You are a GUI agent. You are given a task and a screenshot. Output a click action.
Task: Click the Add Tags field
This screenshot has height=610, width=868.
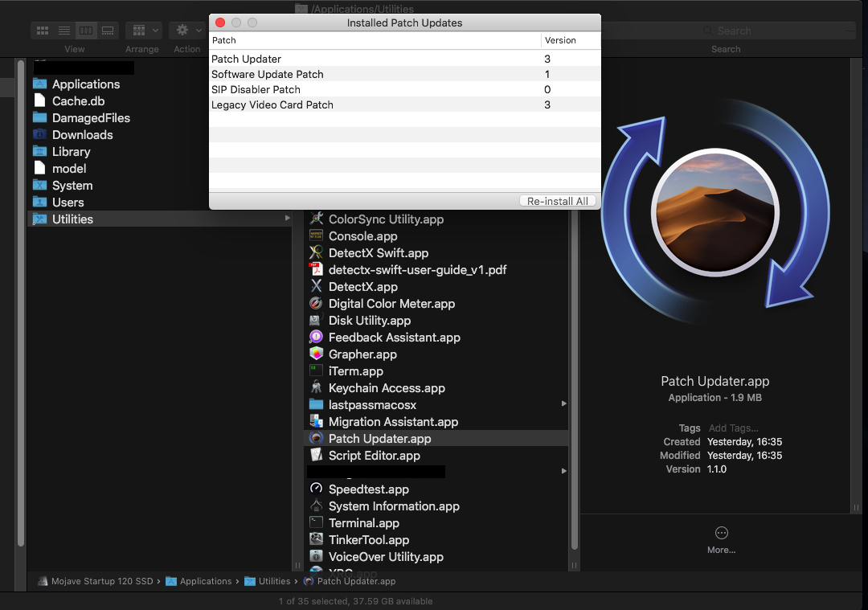coord(733,428)
